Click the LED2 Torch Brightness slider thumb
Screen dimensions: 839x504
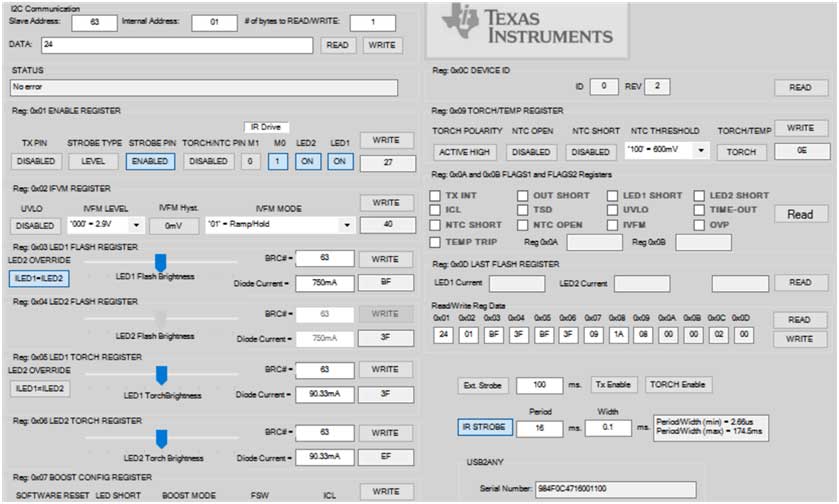161,439
